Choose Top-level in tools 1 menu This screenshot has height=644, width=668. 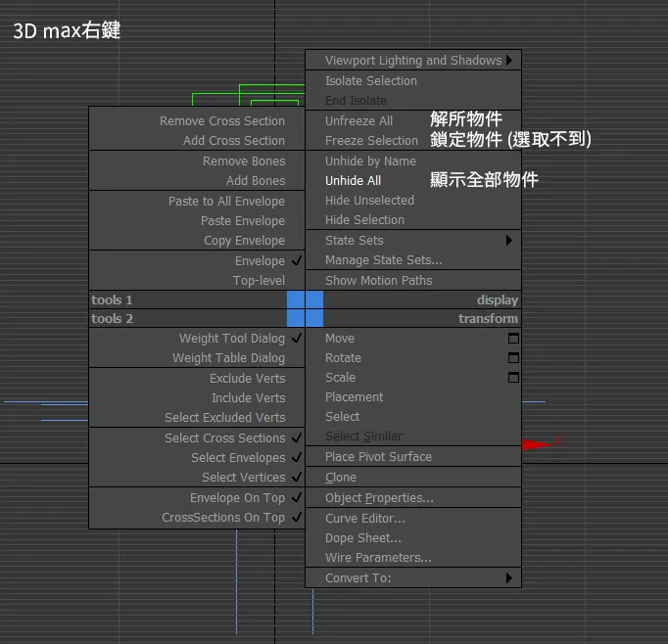(x=197, y=281)
